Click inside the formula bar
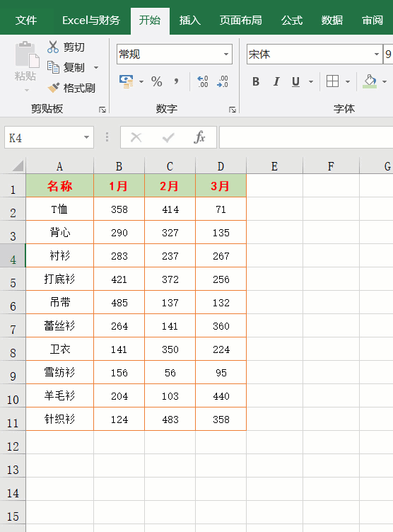This screenshot has width=393, height=532. click(x=306, y=137)
